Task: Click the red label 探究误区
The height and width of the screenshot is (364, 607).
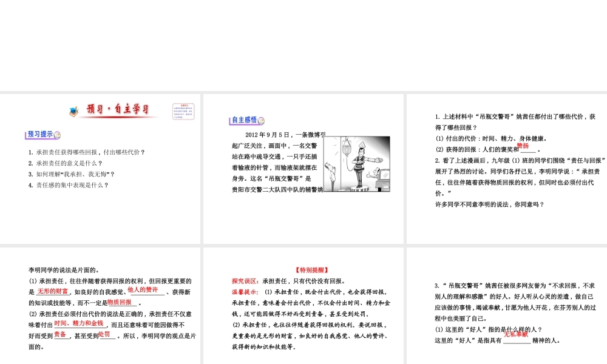Action: click(245, 281)
